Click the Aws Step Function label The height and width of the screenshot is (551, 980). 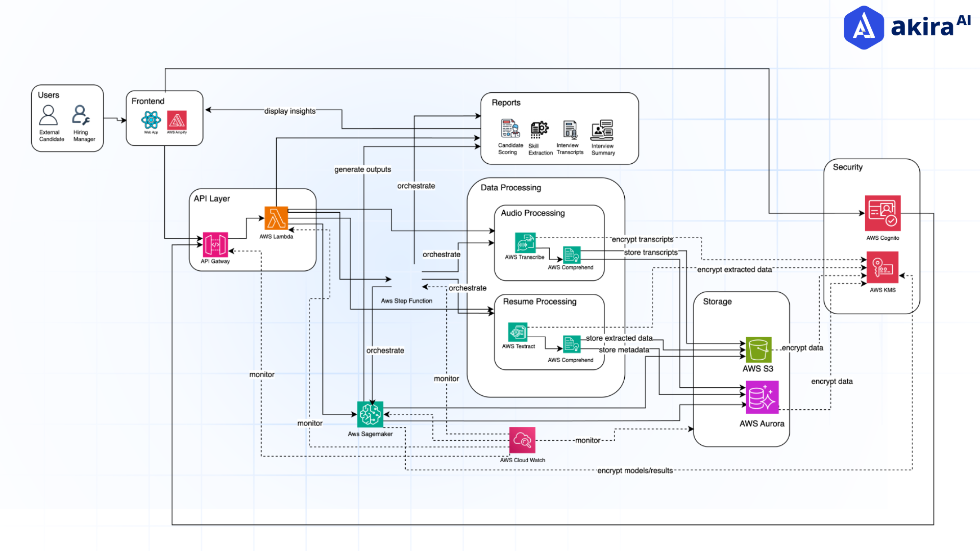pos(407,300)
